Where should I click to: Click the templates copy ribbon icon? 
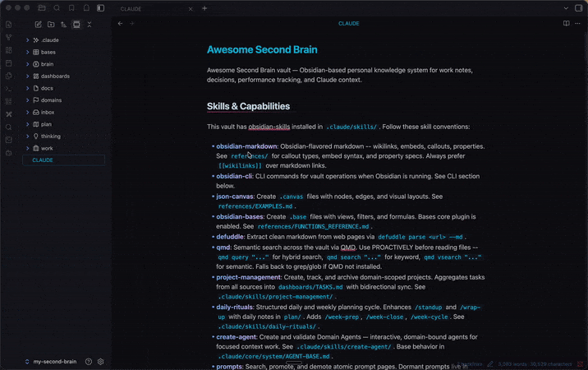tap(9, 76)
